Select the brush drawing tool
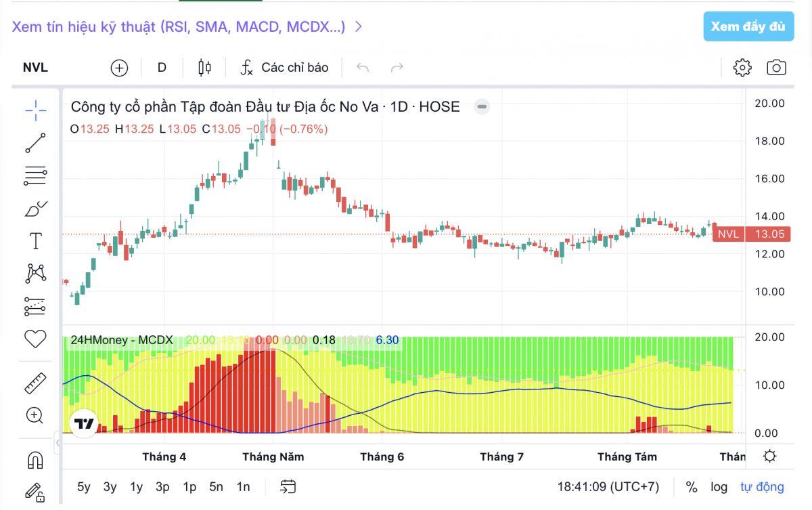Image resolution: width=812 pixels, height=510 pixels. (35, 209)
